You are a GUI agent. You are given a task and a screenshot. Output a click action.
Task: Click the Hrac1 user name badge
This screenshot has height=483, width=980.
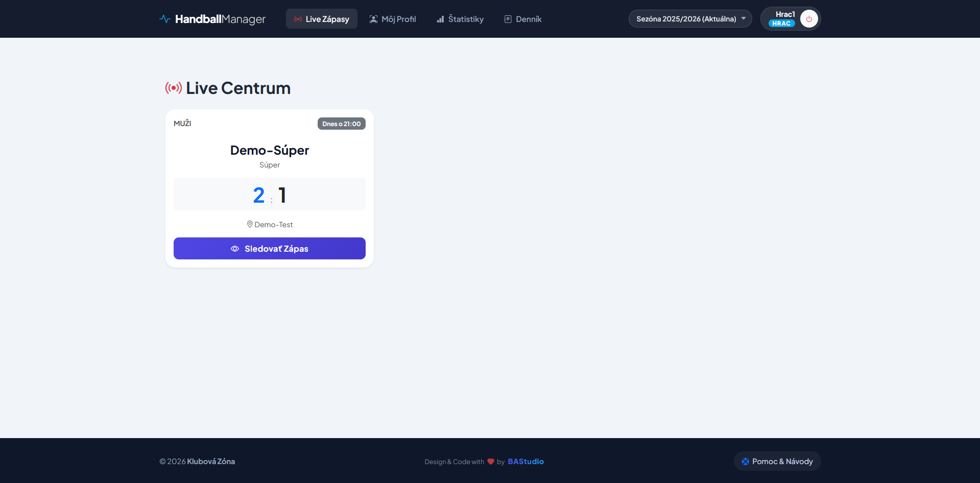tap(784, 14)
